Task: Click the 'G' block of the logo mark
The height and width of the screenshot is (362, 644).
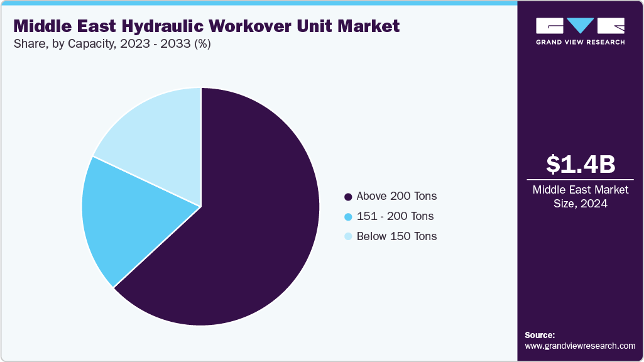Action: pyautogui.click(x=549, y=26)
